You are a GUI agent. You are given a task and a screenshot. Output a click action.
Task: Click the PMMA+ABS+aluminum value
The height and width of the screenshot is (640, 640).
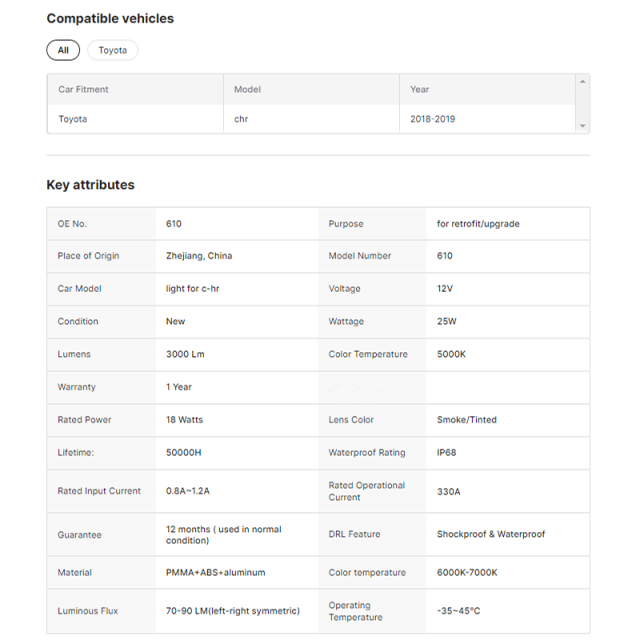[x=215, y=572]
